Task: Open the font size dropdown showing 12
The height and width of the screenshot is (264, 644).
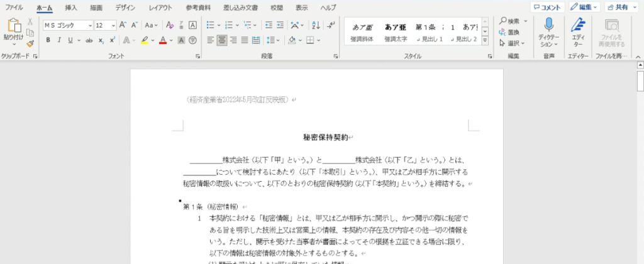Action: click(x=113, y=25)
